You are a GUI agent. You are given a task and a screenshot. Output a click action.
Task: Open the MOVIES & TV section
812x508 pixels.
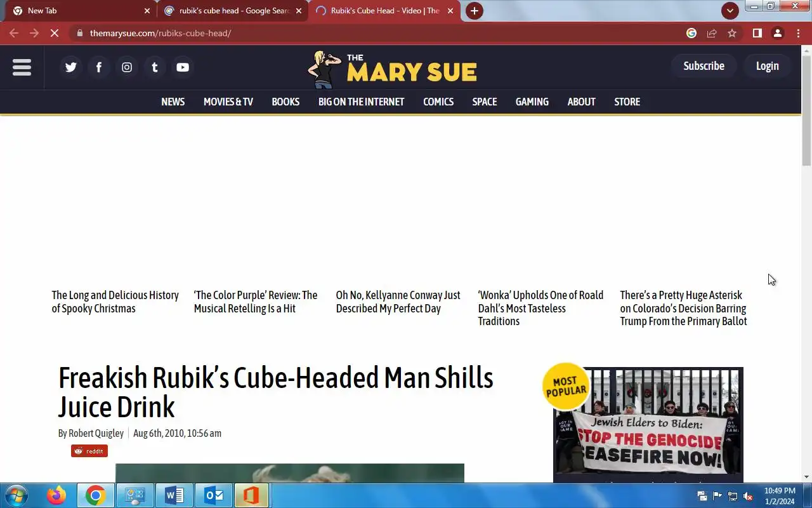[228, 102]
